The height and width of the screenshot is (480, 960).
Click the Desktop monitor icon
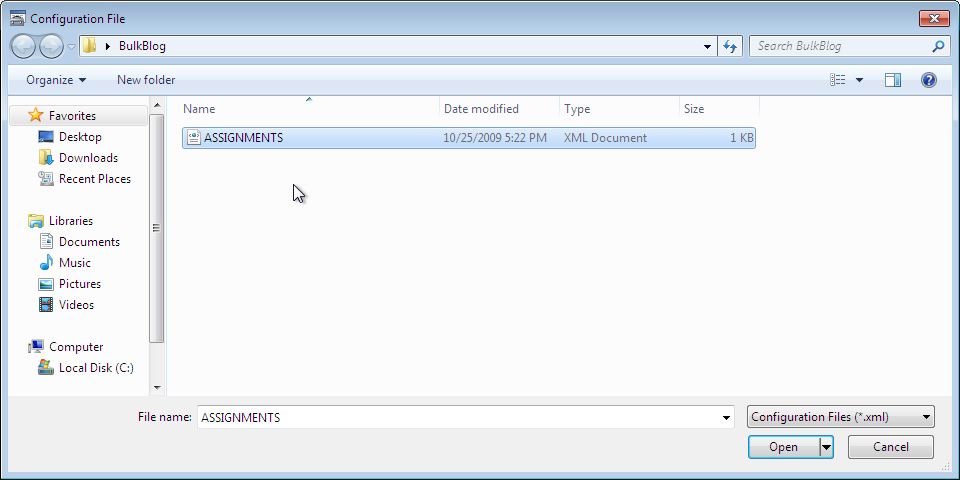pyautogui.click(x=46, y=137)
